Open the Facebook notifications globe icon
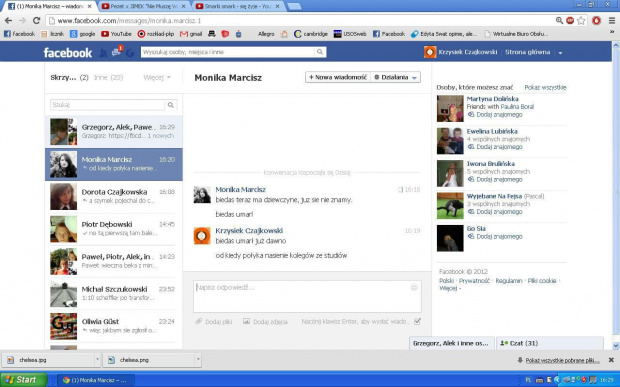This screenshot has height=387, width=620. click(x=130, y=53)
